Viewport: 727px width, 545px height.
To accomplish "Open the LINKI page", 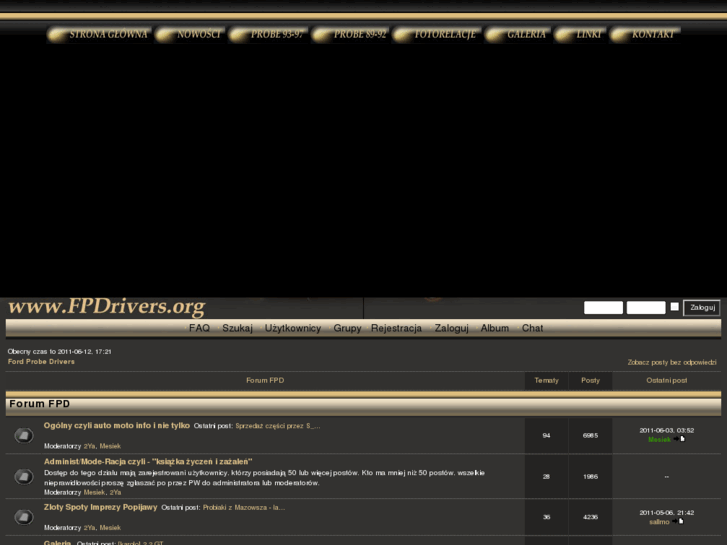I will pos(580,34).
